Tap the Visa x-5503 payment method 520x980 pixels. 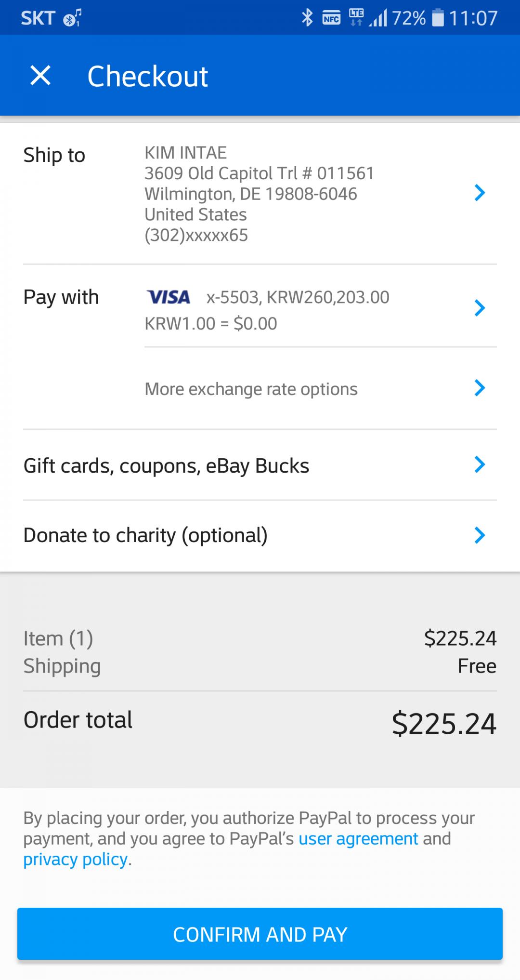click(298, 297)
